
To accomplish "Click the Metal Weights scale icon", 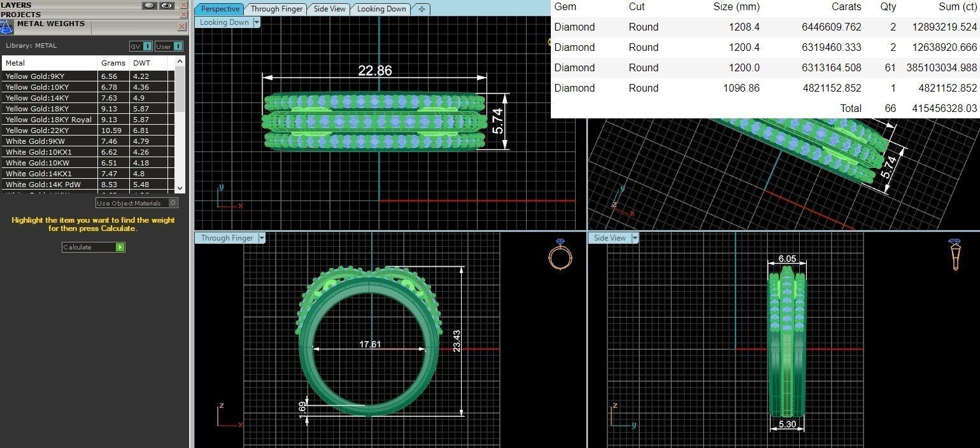I will (x=6, y=27).
